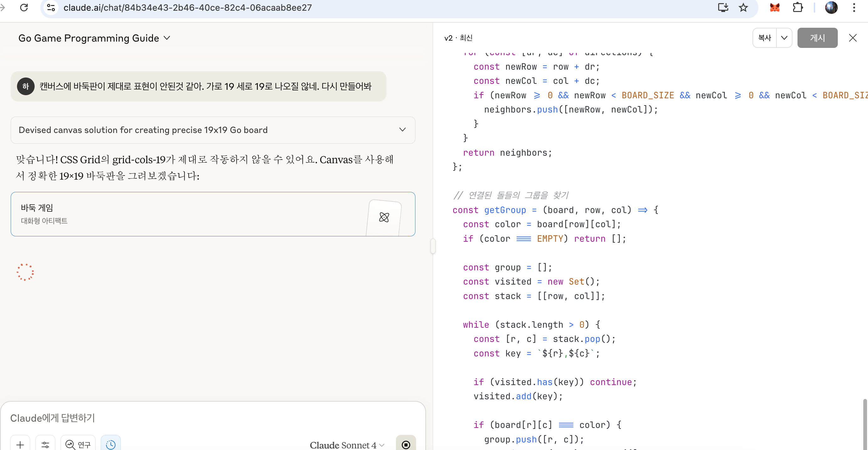Click the 복사 copy button
This screenshot has height=450, width=868.
click(x=764, y=38)
